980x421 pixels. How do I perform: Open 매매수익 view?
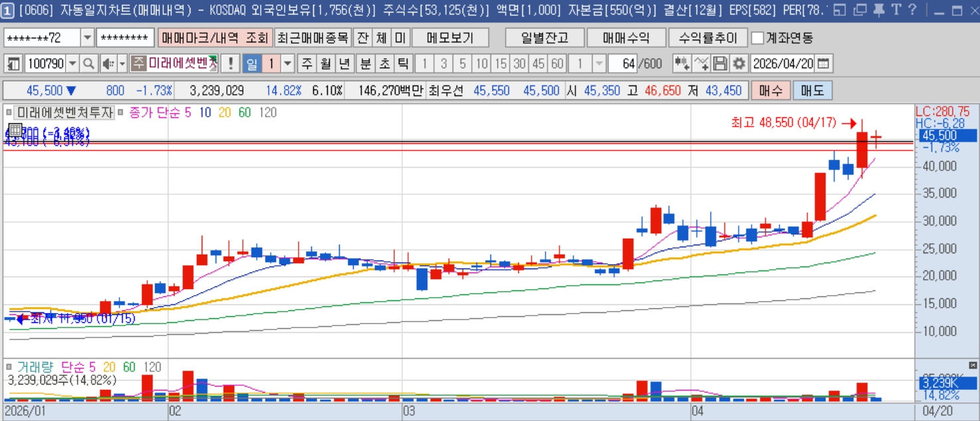coord(626,38)
